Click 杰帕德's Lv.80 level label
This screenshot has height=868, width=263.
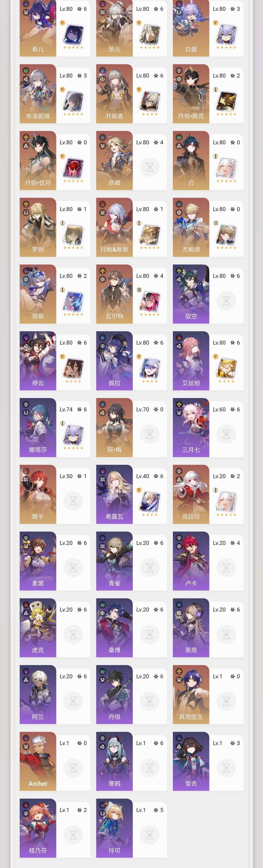[219, 209]
